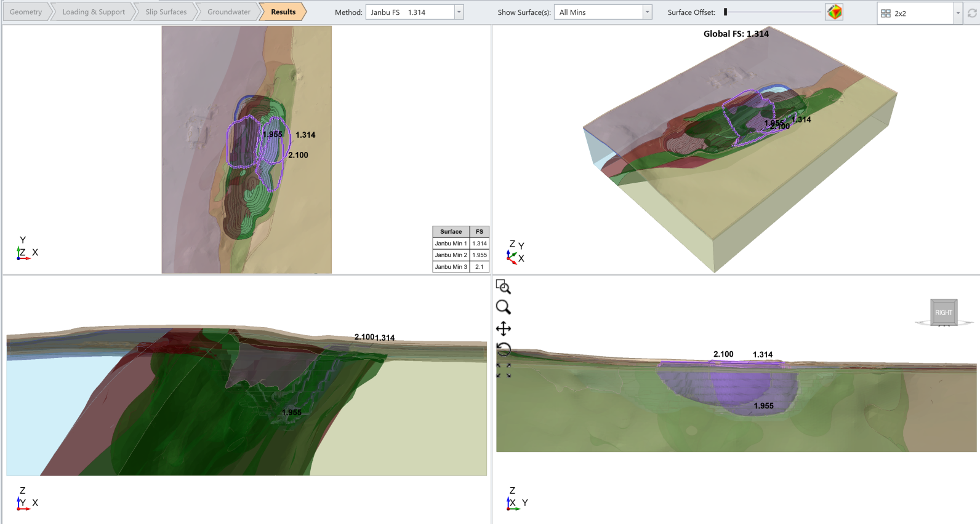The image size is (980, 524).
Task: Click the 1.314 label in the top view
Action: tap(305, 135)
